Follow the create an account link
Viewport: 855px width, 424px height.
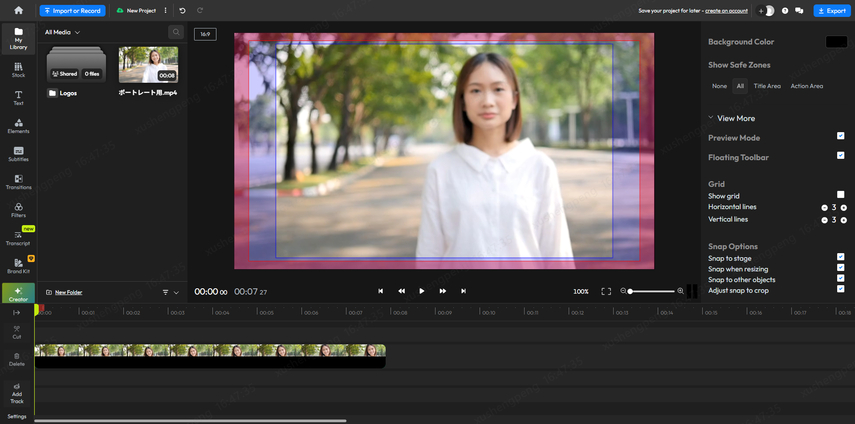pyautogui.click(x=726, y=11)
